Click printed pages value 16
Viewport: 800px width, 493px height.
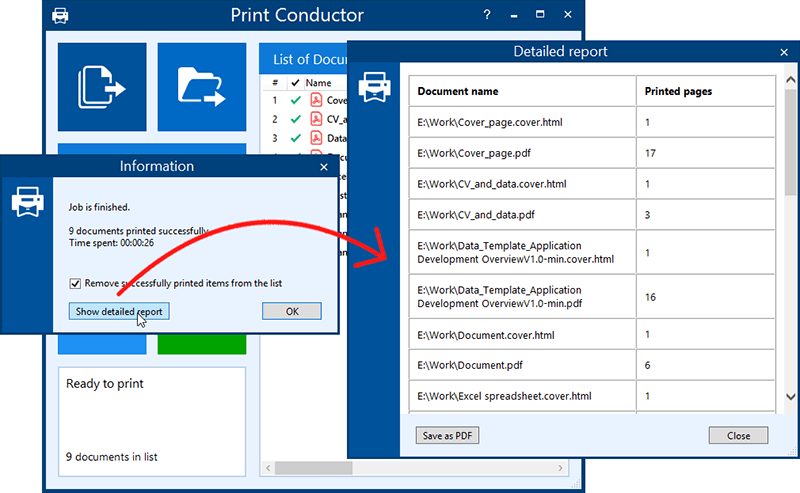[650, 297]
